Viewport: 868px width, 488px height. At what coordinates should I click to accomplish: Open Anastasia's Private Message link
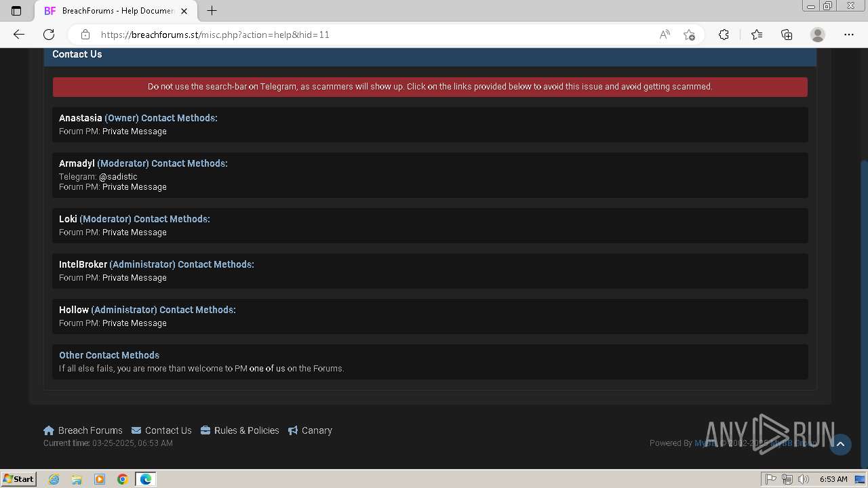pyautogui.click(x=134, y=131)
